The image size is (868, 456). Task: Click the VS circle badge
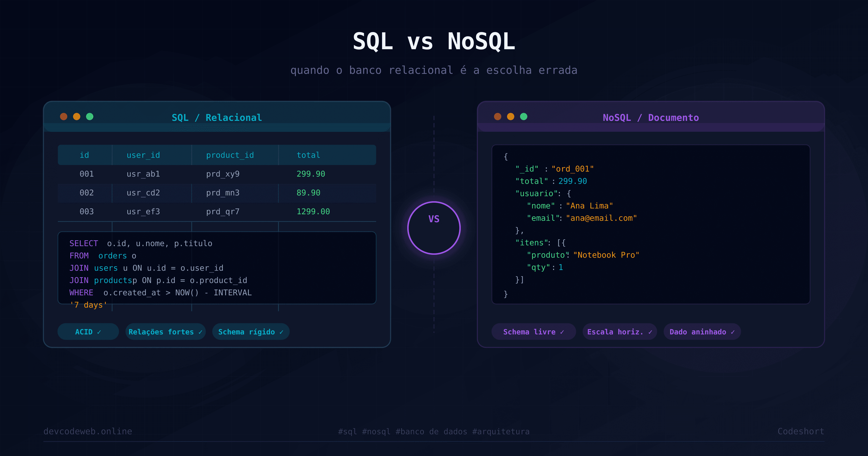[x=434, y=228]
